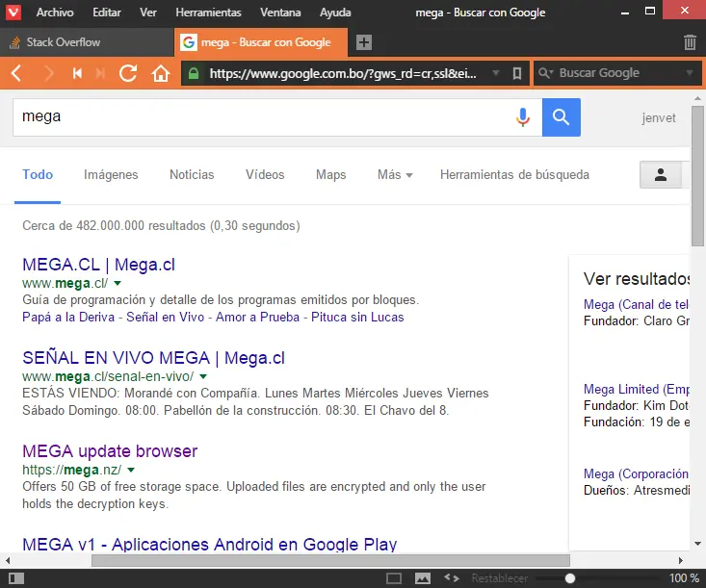706x588 pixels.
Task: Open the Amor a Prueba sitelink
Action: (x=257, y=318)
